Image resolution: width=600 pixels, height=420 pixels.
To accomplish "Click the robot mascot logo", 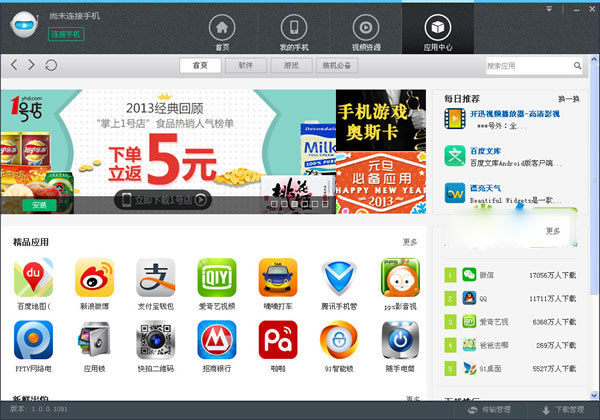I will point(24,24).
